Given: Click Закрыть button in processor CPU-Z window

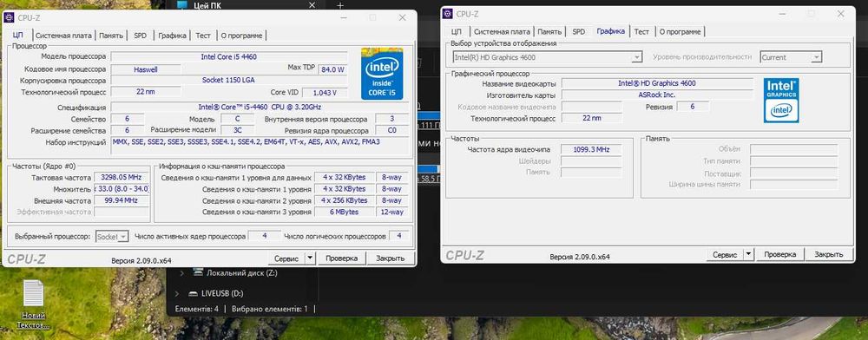Looking at the screenshot, I should pyautogui.click(x=391, y=258).
